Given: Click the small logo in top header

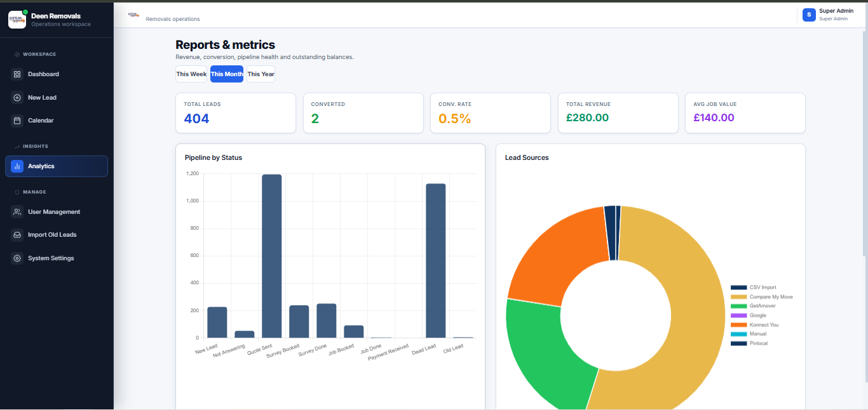Looking at the screenshot, I should pos(133,14).
